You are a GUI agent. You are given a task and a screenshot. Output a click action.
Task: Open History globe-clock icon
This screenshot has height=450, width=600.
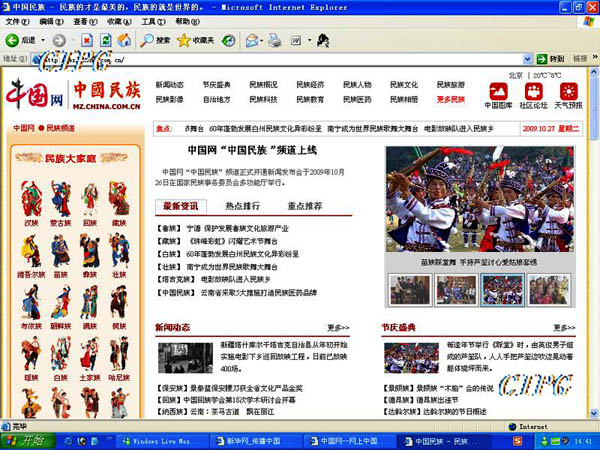pos(228,40)
